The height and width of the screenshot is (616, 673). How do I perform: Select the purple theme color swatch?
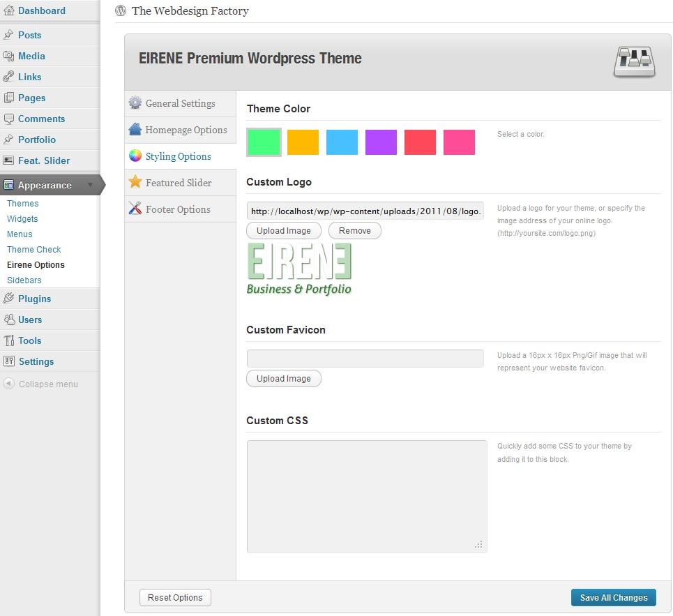381,142
